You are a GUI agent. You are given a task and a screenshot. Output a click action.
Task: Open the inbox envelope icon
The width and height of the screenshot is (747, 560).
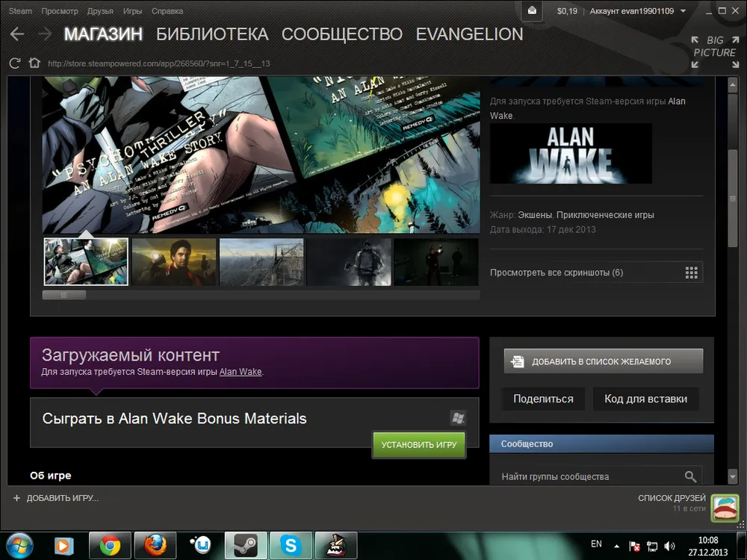click(x=532, y=10)
